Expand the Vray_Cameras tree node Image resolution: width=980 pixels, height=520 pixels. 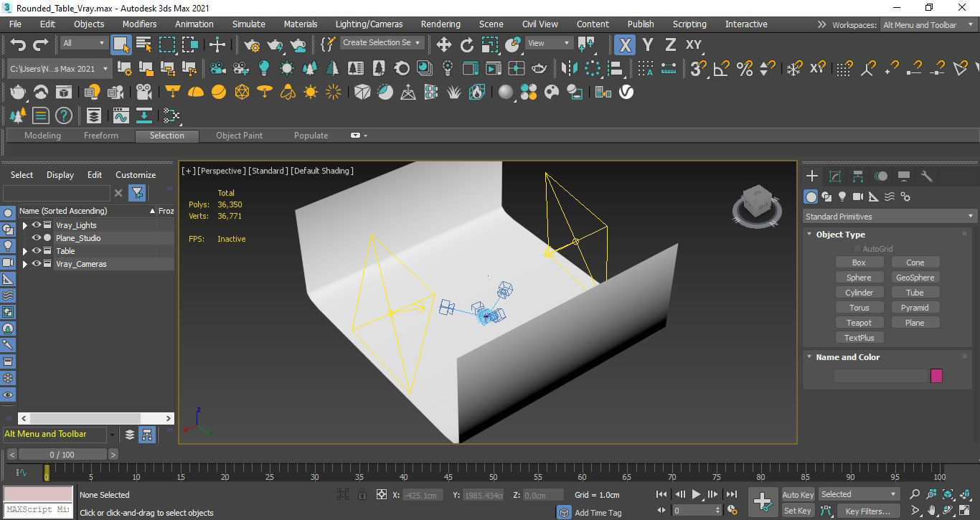point(25,264)
